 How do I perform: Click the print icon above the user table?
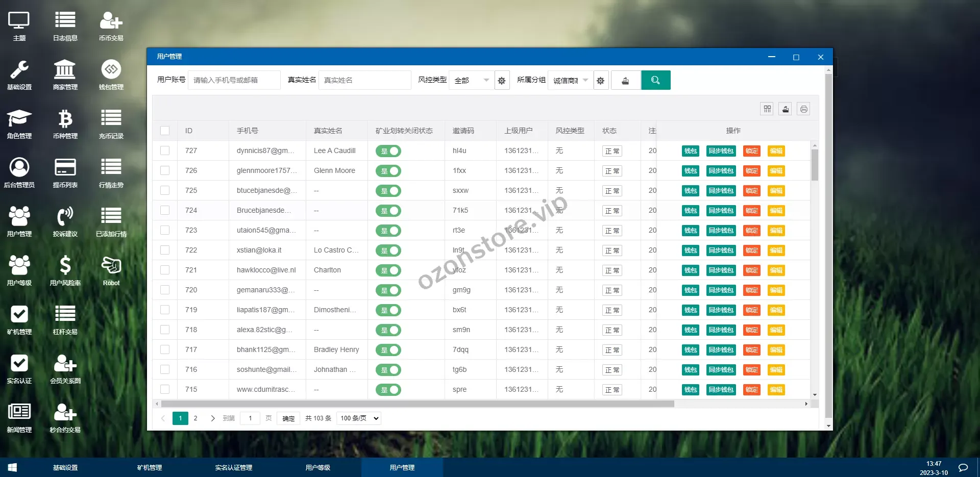click(804, 109)
